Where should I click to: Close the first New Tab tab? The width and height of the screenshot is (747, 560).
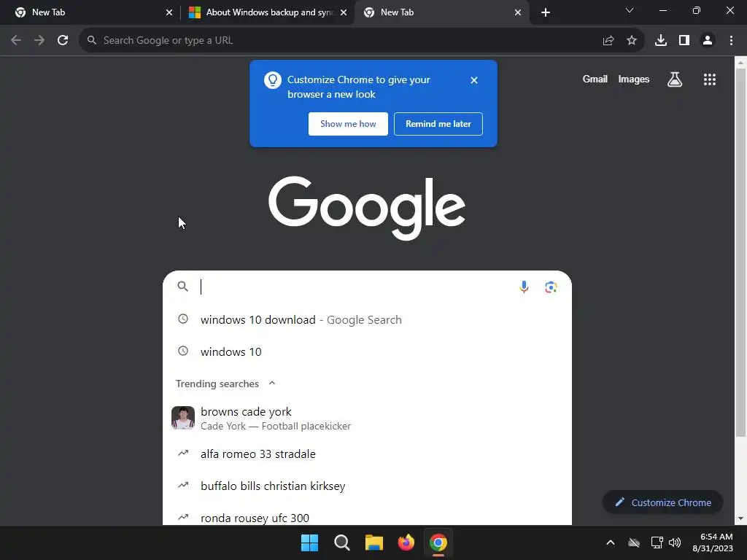click(169, 12)
